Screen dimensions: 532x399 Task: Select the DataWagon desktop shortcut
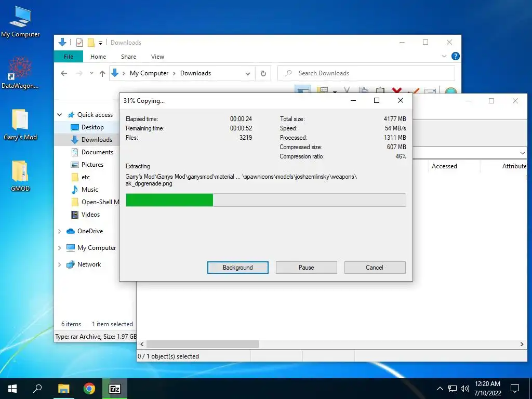tap(20, 73)
